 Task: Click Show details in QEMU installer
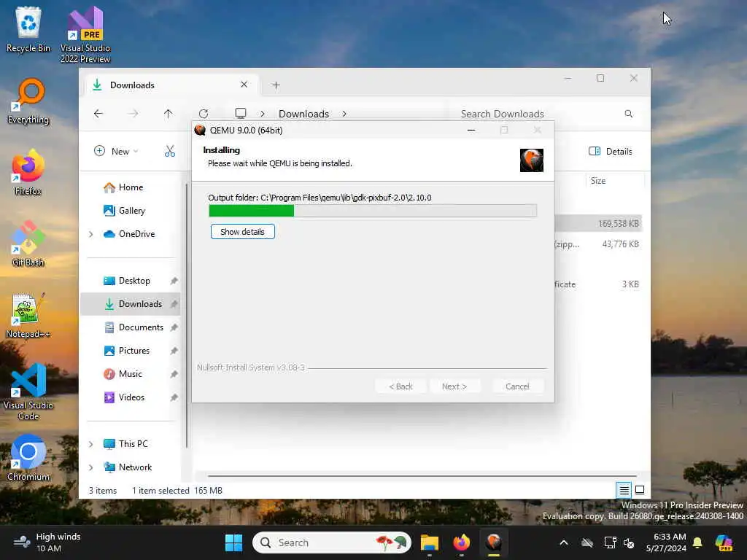[242, 231]
